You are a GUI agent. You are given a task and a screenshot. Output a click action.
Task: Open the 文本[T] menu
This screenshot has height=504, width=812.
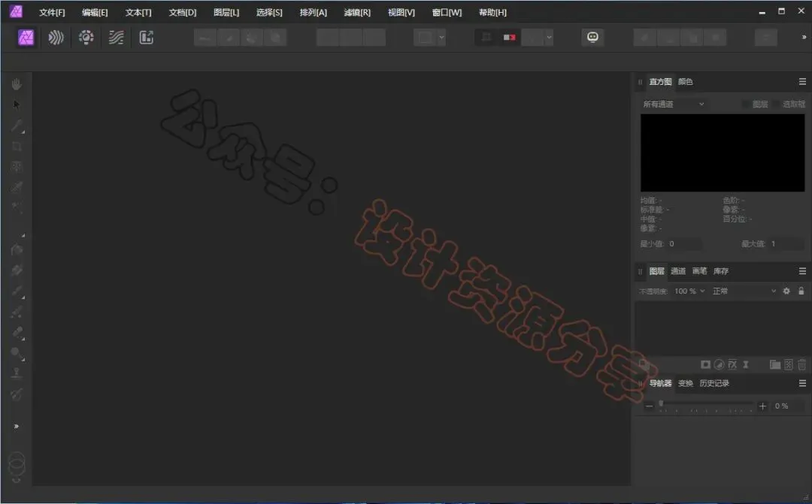click(x=138, y=13)
